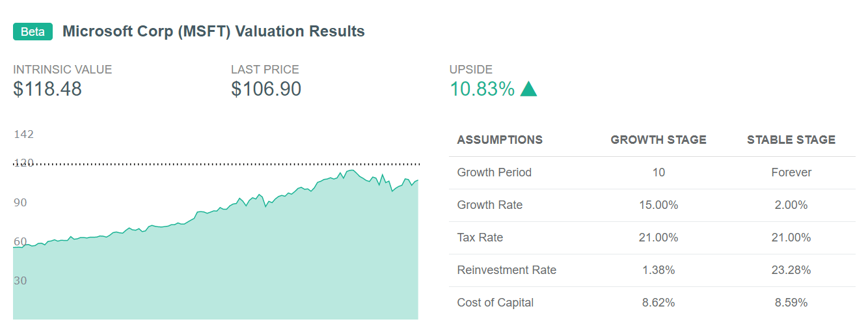Viewport: 868px width, 328px height.
Task: Edit growth stage Tax Rate 21.00%
Action: 658,238
